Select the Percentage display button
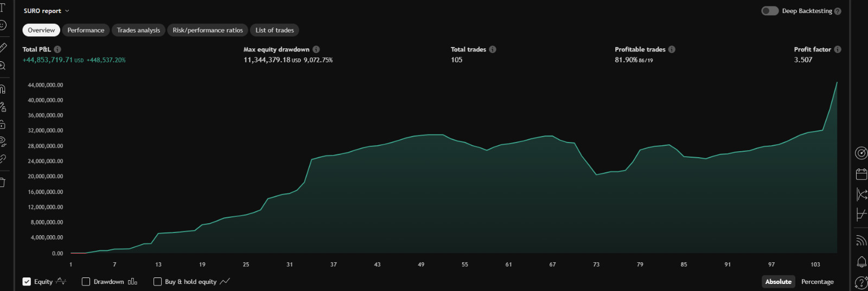 (x=817, y=282)
